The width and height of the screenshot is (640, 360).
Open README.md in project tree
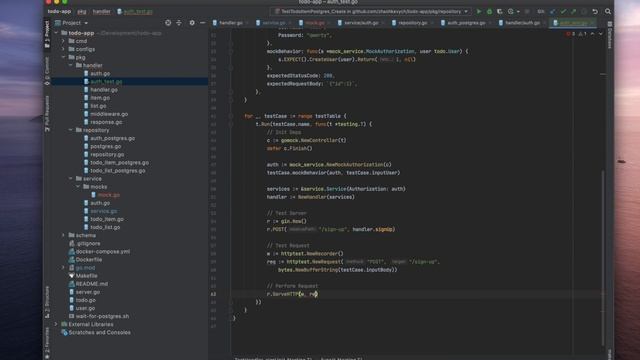91,284
